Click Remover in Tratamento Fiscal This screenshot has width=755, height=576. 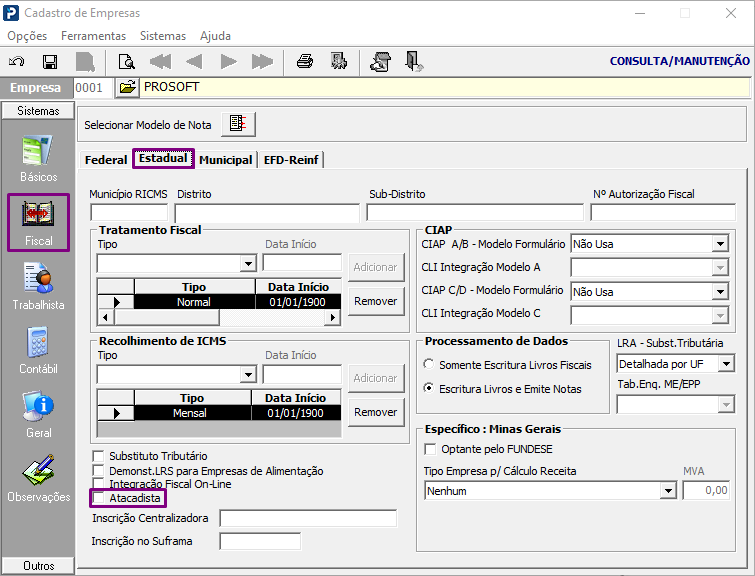[x=376, y=301]
